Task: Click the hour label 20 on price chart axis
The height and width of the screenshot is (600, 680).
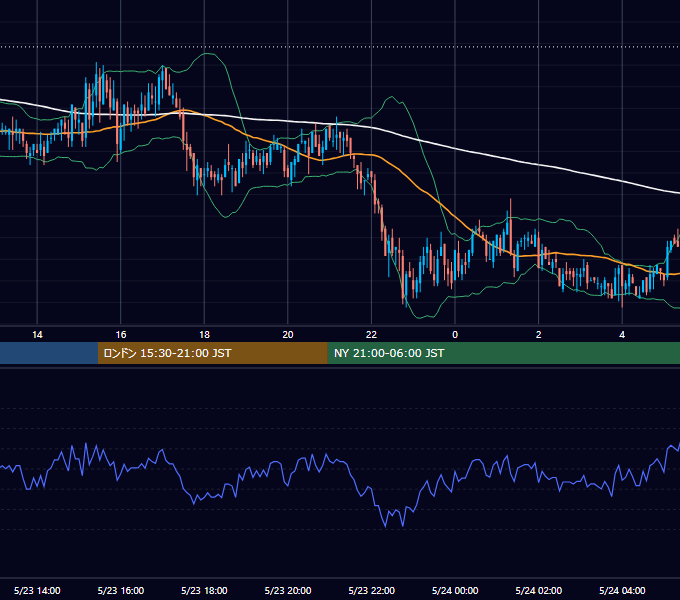Action: click(288, 335)
